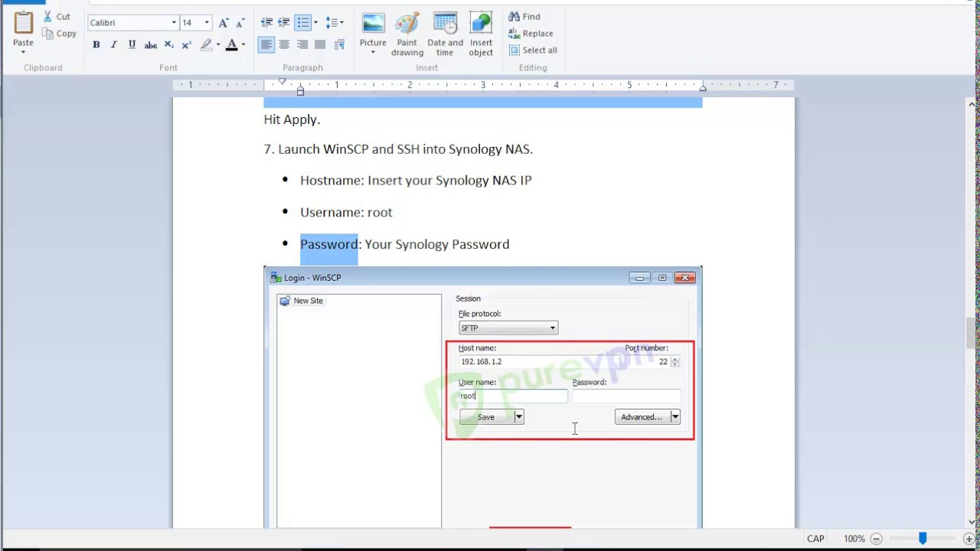
Task: Insert a Paint drawing
Action: click(x=407, y=34)
